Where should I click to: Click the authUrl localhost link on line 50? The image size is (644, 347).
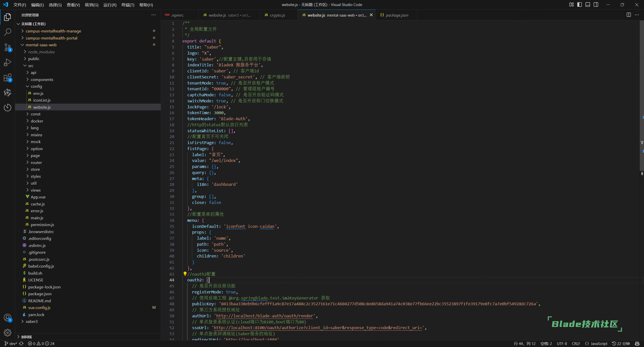click(265, 316)
